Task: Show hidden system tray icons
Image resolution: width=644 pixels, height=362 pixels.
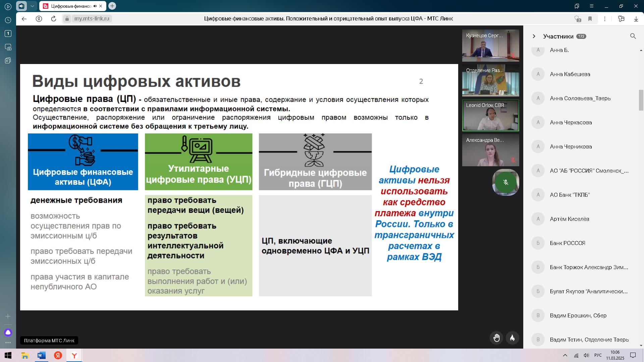Action: pyautogui.click(x=565, y=355)
